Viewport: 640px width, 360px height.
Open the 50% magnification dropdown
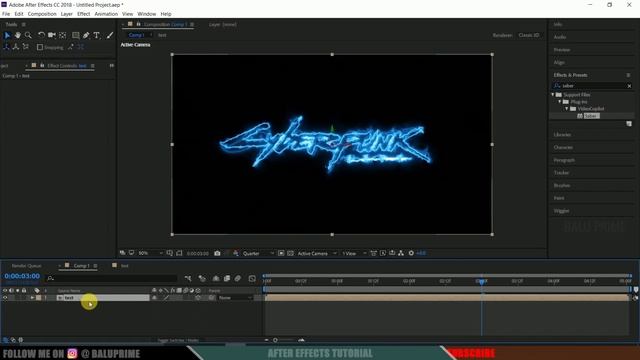[x=150, y=253]
